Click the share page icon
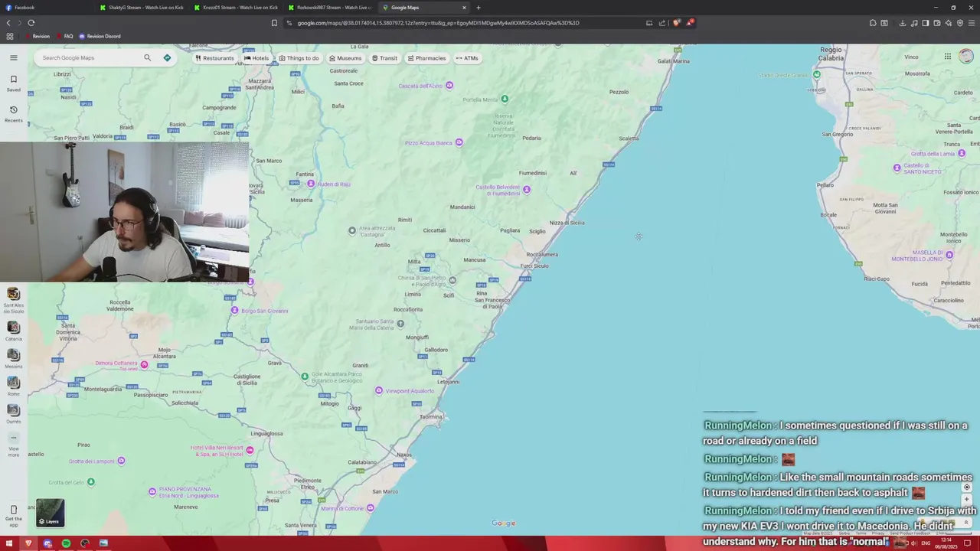The height and width of the screenshot is (551, 980). click(x=662, y=23)
